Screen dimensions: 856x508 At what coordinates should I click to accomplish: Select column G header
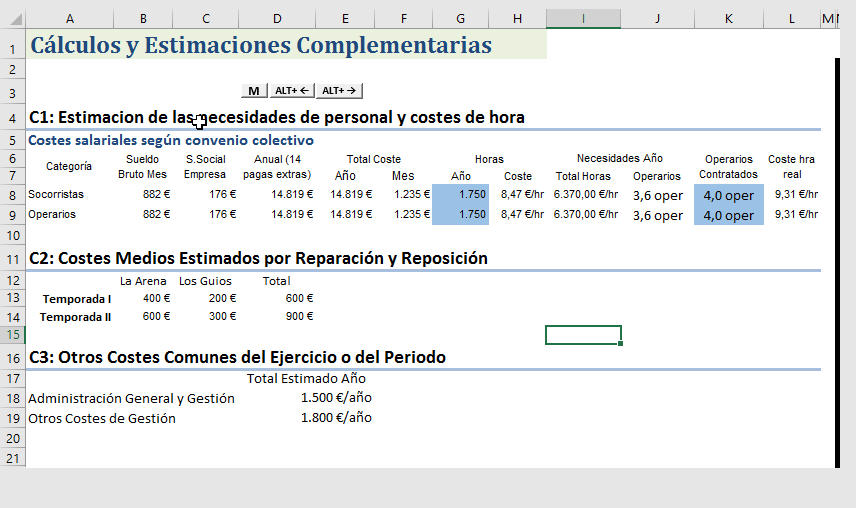[459, 19]
